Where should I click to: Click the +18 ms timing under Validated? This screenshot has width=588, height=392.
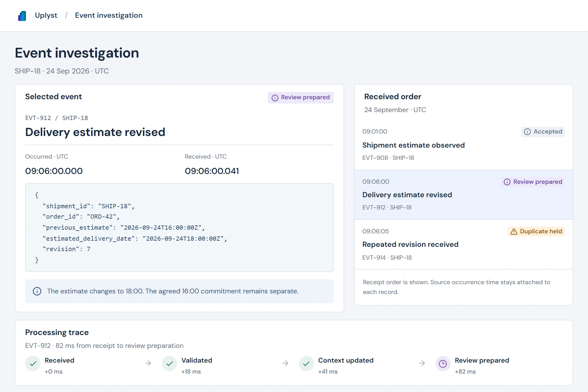191,371
